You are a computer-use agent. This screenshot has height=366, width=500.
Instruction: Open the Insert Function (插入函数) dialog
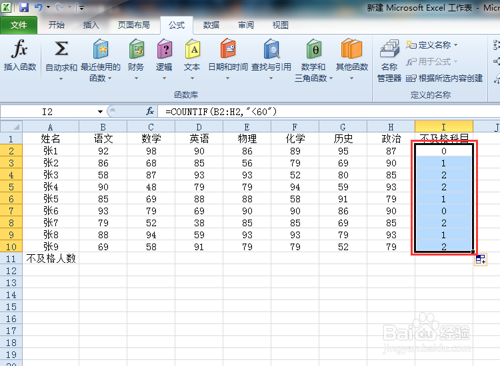pos(20,55)
